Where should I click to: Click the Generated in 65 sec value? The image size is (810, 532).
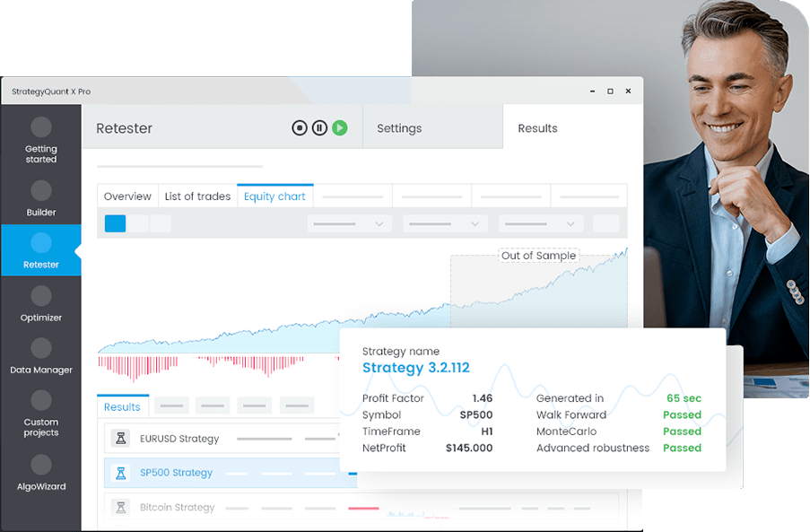point(684,398)
